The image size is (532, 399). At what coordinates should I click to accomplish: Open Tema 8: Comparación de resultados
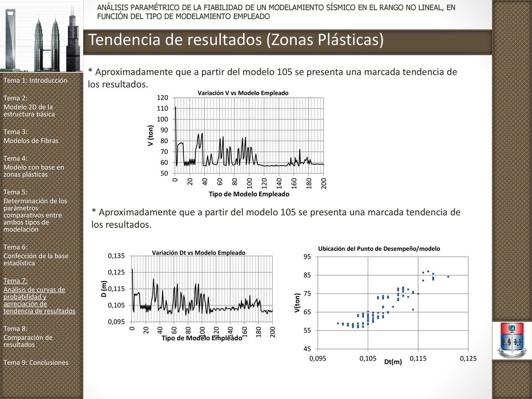pyautogui.click(x=28, y=337)
